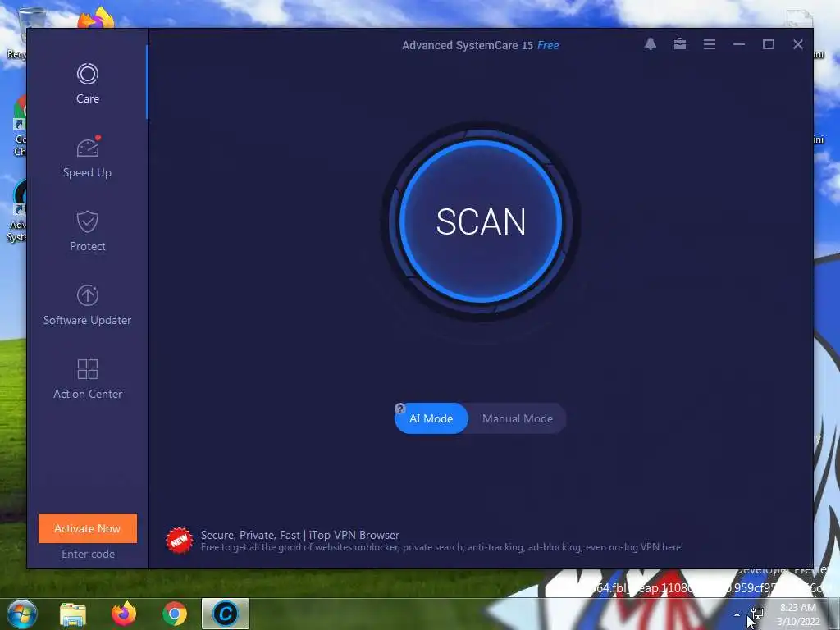Image resolution: width=840 pixels, height=630 pixels.
Task: Open the Care section icon
Action: click(87, 74)
